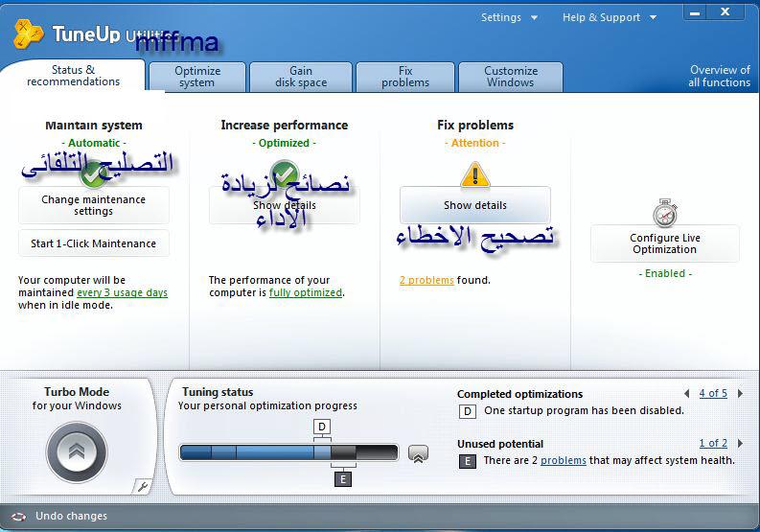The image size is (760, 532).
Task: Click Show details under Fix problems
Action: tap(475, 205)
